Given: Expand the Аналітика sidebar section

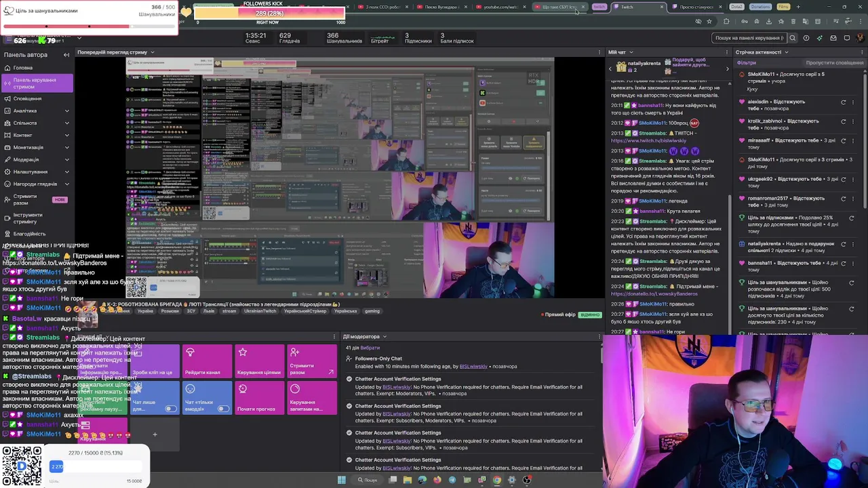Looking at the screenshot, I should 66,110.
